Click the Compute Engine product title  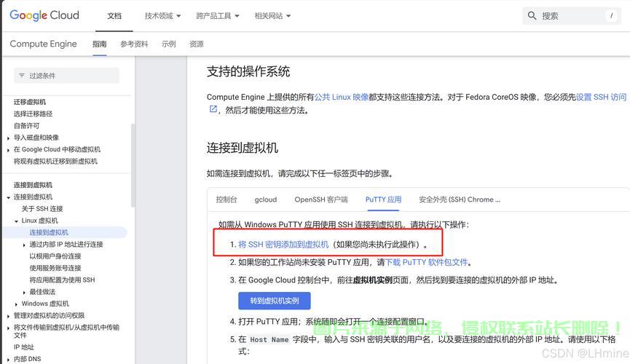[44, 44]
